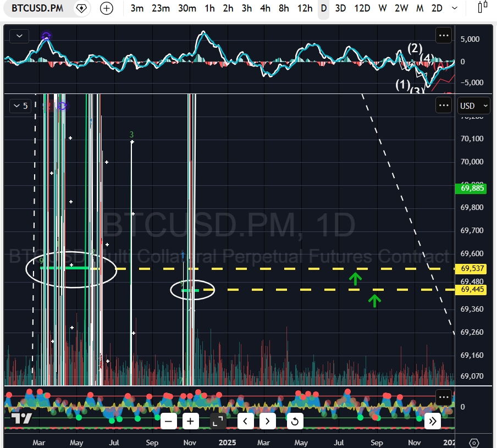Select the 69,445 yellow price line label
Viewport: 497px width, 448px height.
point(471,290)
